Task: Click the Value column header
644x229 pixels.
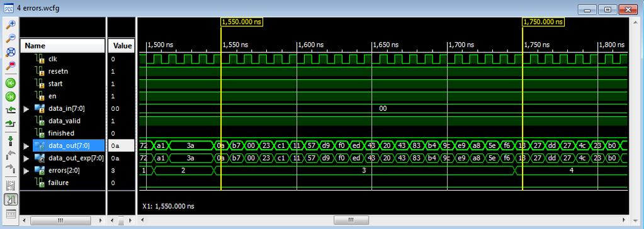Action: pyautogui.click(x=121, y=45)
